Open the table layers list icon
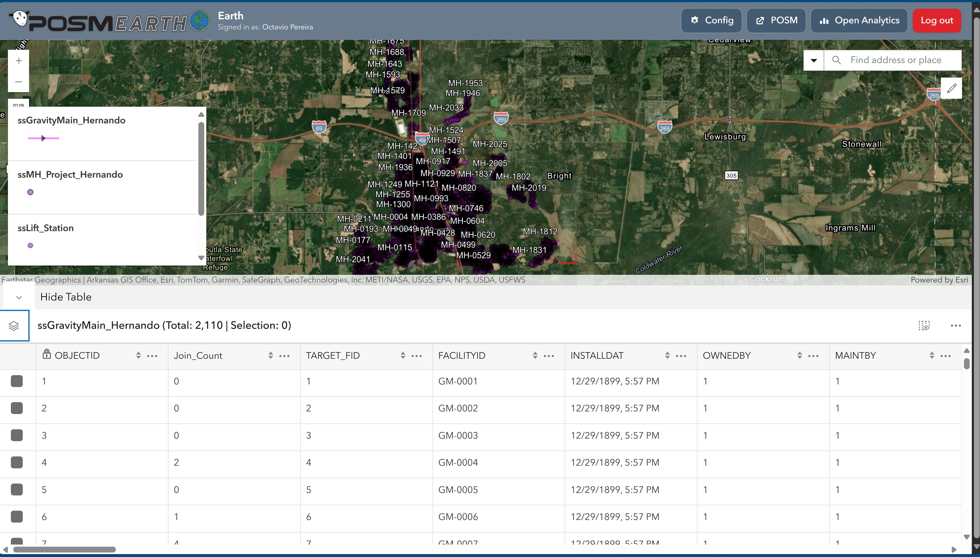This screenshot has height=557, width=980. point(14,326)
